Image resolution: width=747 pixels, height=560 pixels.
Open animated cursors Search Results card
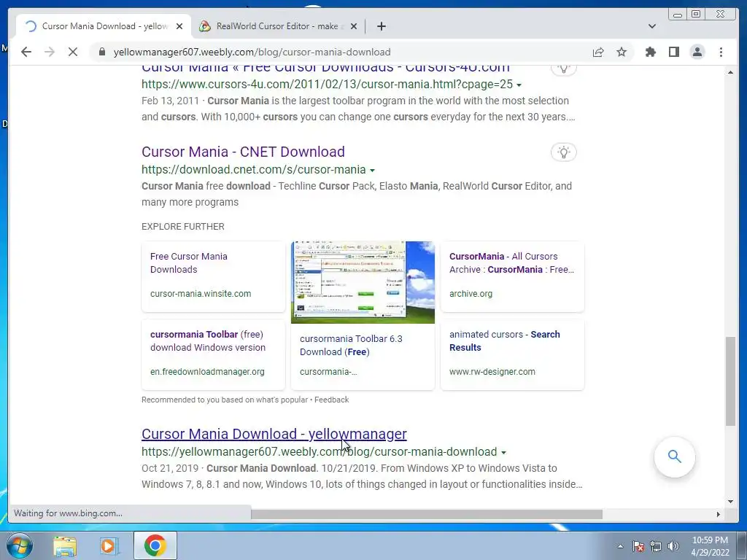pos(512,354)
